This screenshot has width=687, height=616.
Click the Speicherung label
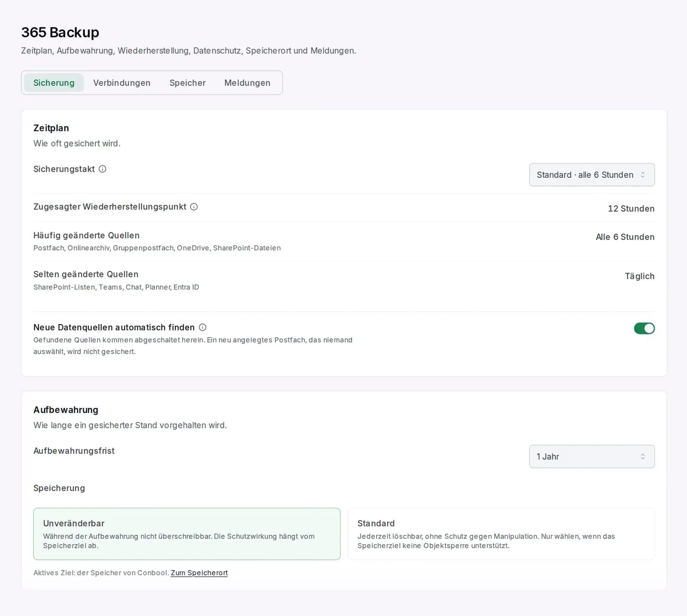tap(59, 489)
